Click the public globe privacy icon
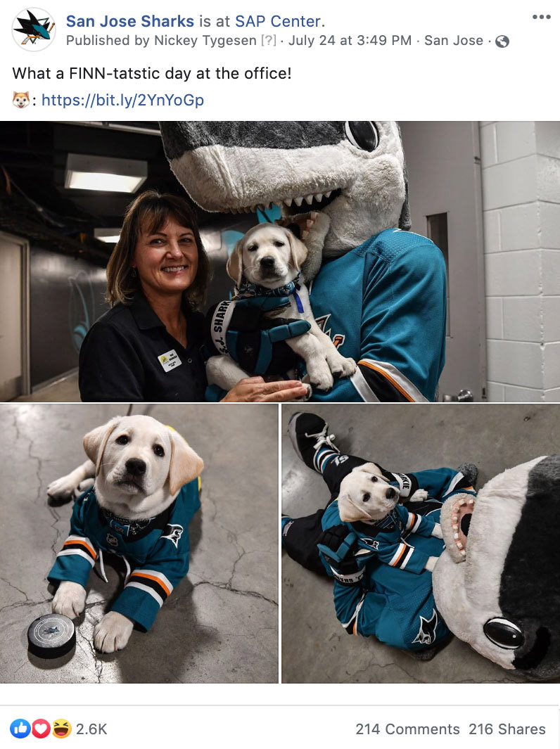560x749 pixels. coord(502,41)
